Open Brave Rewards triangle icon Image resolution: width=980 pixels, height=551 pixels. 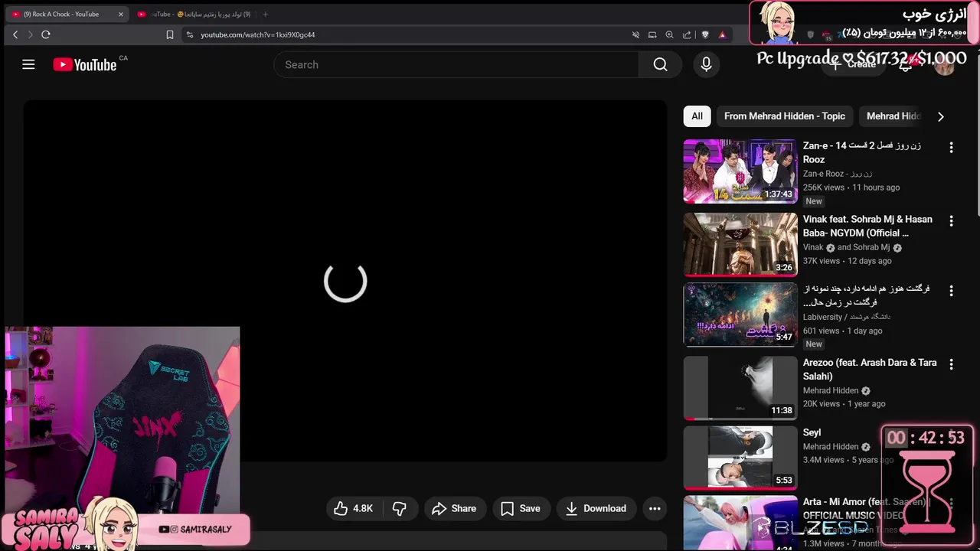(722, 34)
